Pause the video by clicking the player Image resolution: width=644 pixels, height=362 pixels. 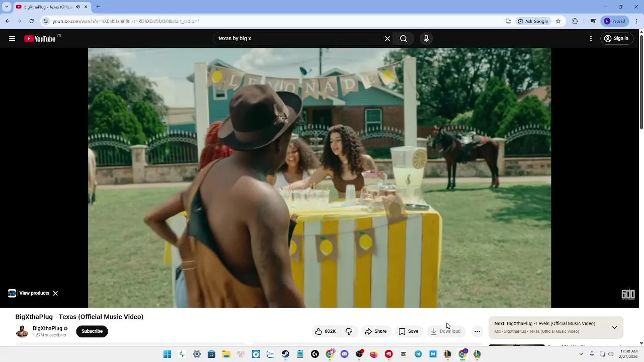(319, 177)
